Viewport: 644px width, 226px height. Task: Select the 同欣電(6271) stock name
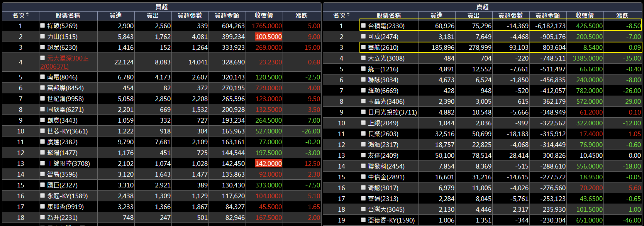click(65, 110)
